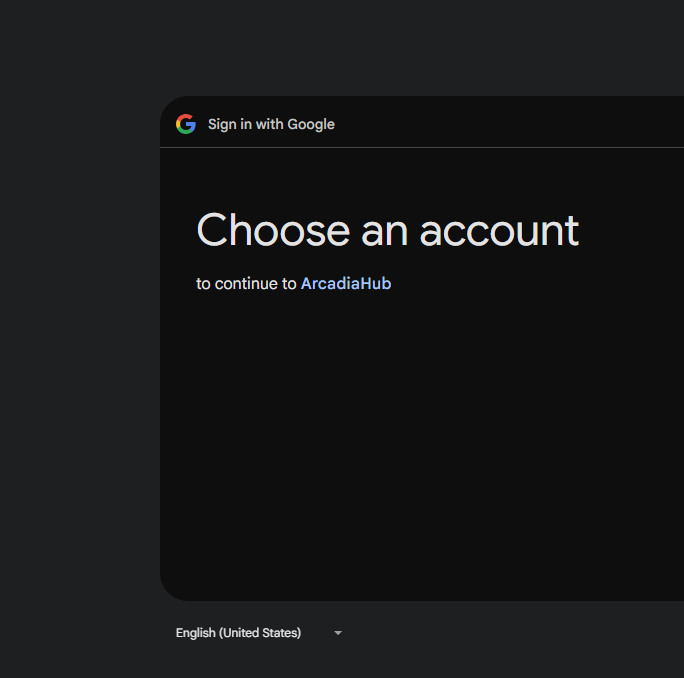Screen dimensions: 684x678
Task: Click the word "Choose" in the heading
Action: [x=273, y=230]
